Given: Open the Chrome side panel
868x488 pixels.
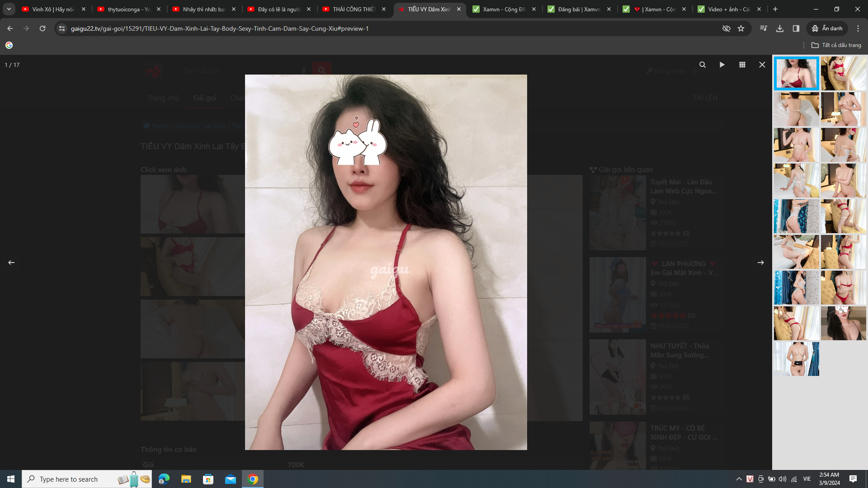Looking at the screenshot, I should click(x=796, y=28).
